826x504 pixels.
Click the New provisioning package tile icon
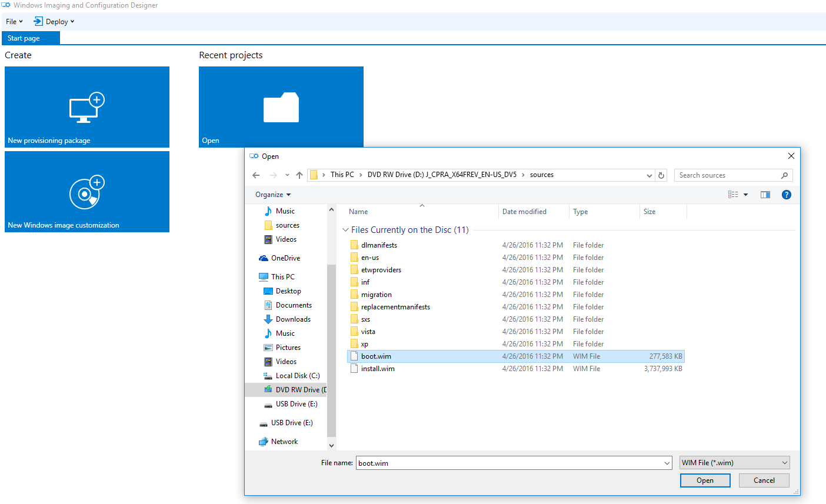[x=86, y=107]
